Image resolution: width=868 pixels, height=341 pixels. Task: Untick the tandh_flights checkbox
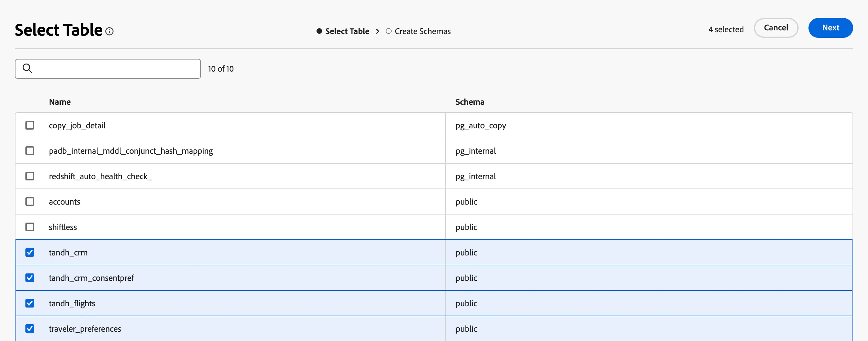coord(30,303)
